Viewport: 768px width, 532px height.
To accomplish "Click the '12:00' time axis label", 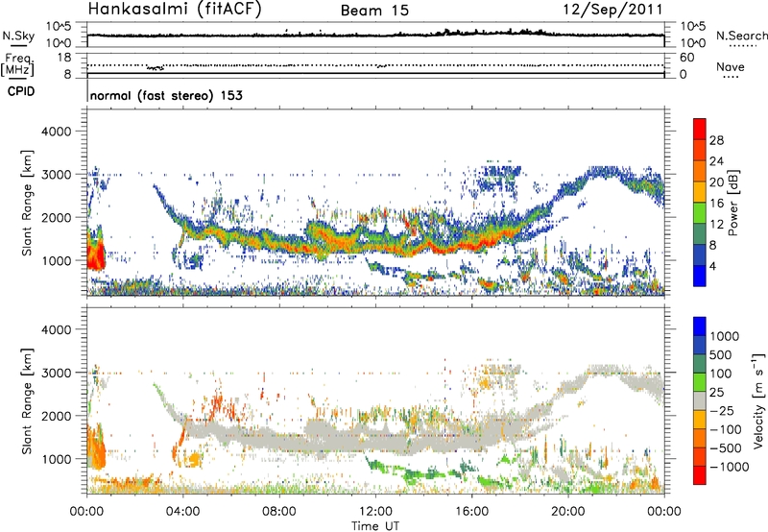I will pos(375,512).
